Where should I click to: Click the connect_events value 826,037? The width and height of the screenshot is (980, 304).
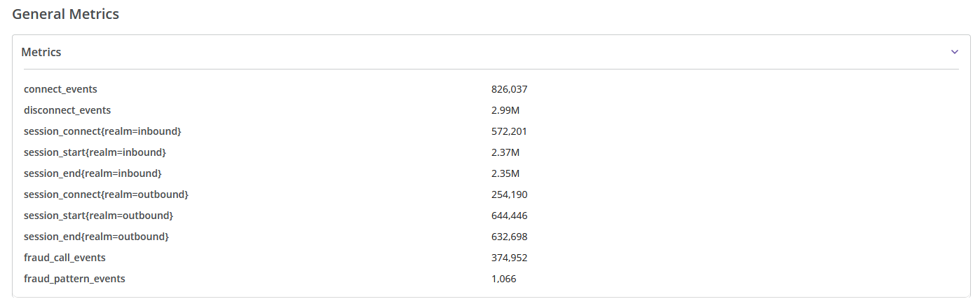(x=509, y=89)
